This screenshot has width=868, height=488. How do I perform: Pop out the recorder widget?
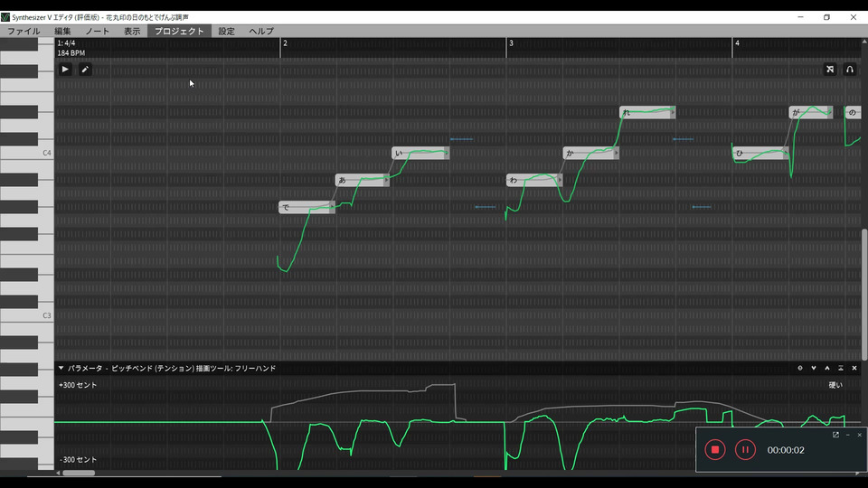tap(835, 435)
